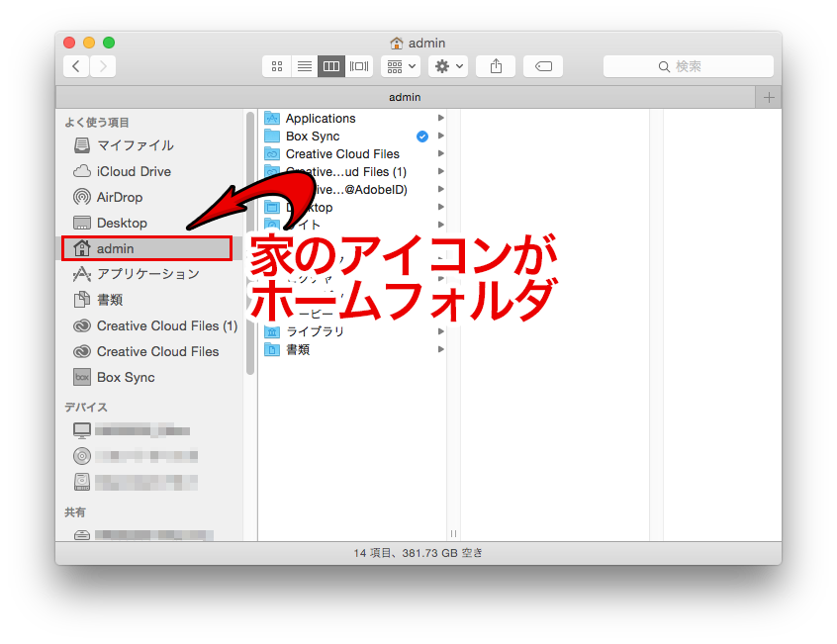Screen dimensions: 837x644
Task: Expand arrow next to Box Sync
Action: tap(441, 136)
